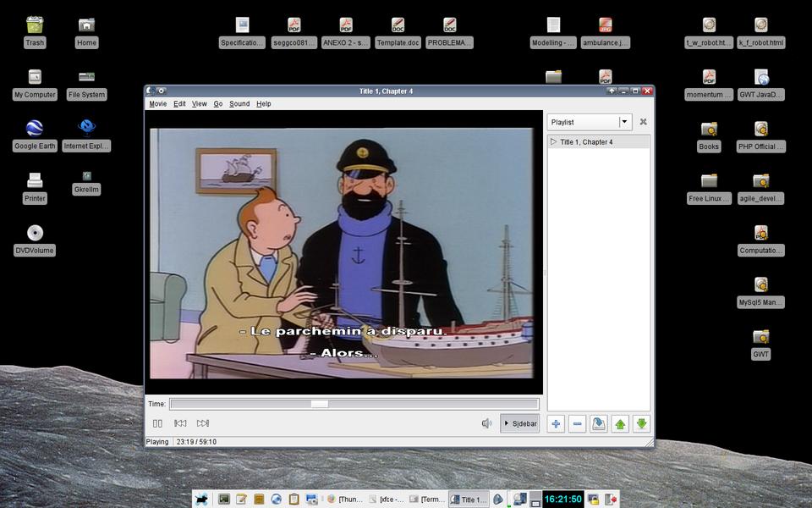812x508 pixels.
Task: Open the Free Linux folder icon
Action: coord(709,188)
